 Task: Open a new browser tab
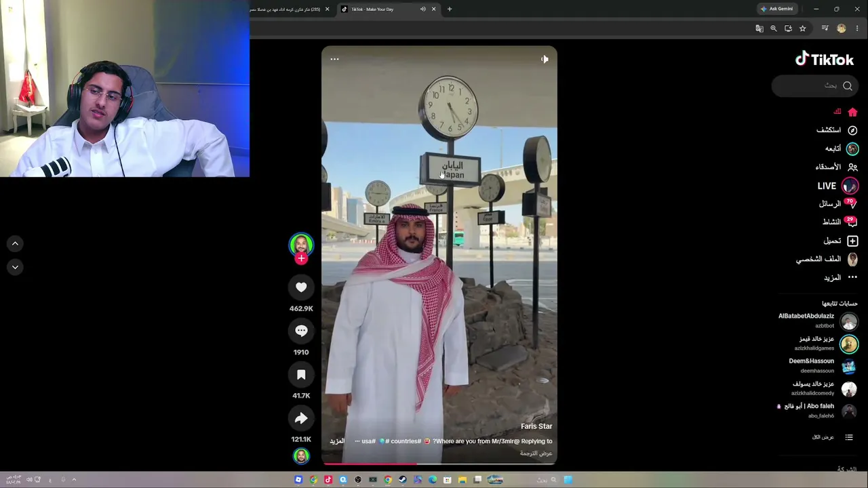(x=449, y=9)
